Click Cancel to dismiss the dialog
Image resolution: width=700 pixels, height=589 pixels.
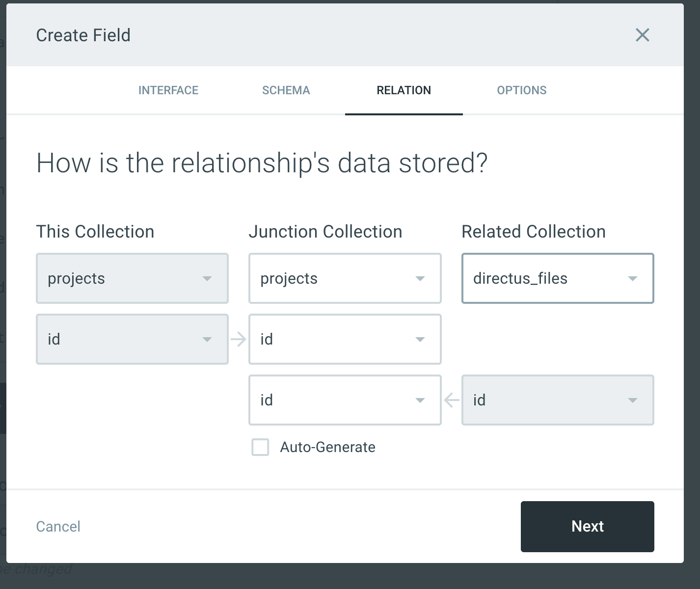click(58, 526)
